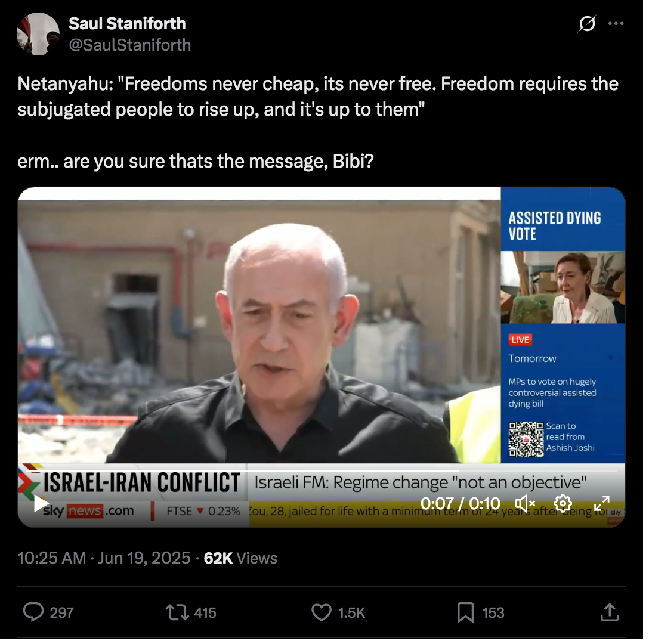Like the tweet with the heart icon

coord(321,612)
